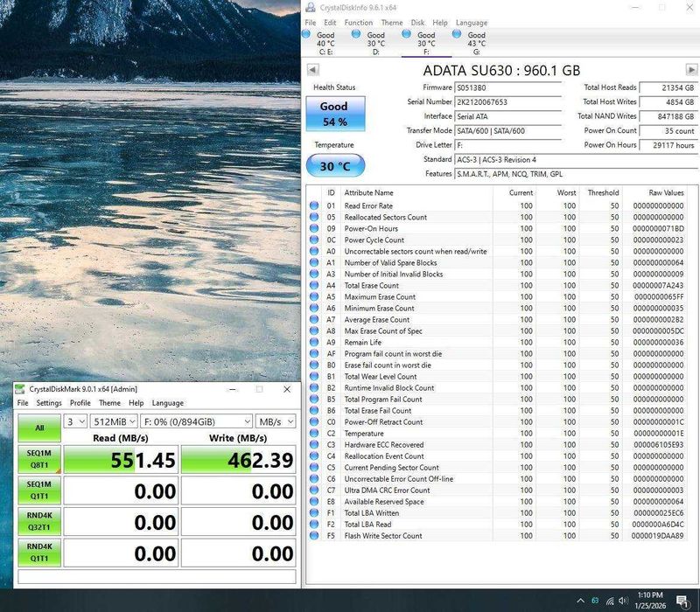This screenshot has width=700, height=612.
Task: Click the 30 °C temperature button
Action: 335,166
